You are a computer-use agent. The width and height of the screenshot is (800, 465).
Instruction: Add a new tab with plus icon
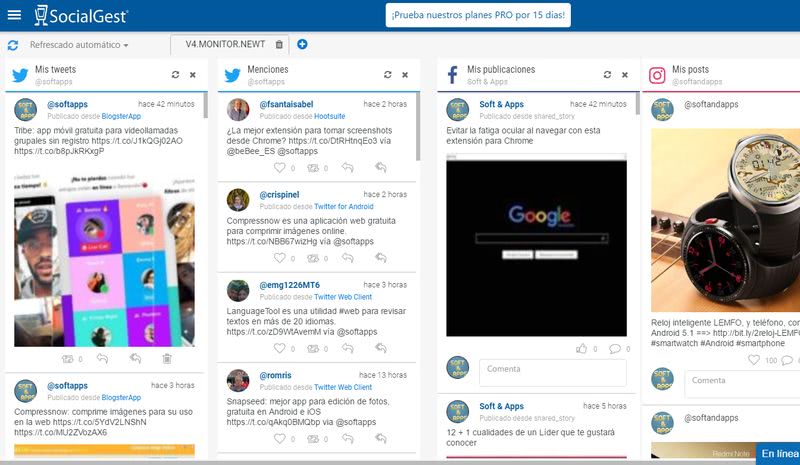(302, 44)
